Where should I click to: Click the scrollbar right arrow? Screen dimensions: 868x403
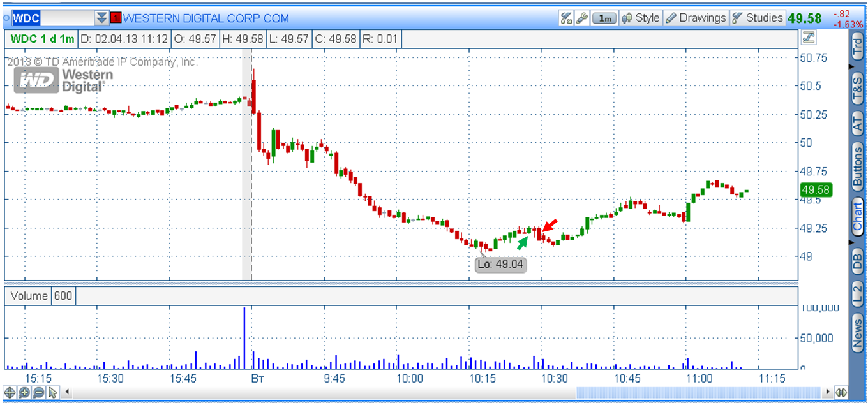click(828, 392)
